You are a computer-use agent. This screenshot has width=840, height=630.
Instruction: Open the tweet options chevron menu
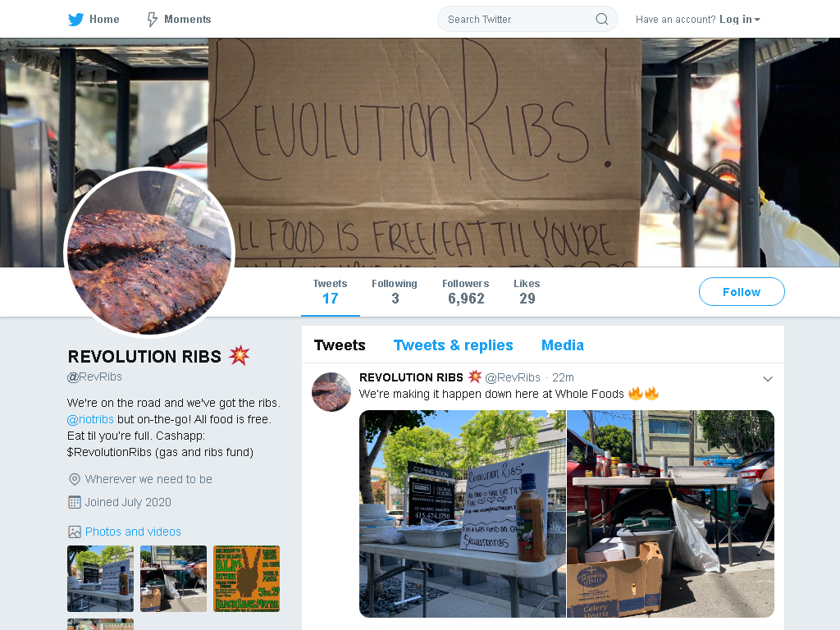[767, 379]
